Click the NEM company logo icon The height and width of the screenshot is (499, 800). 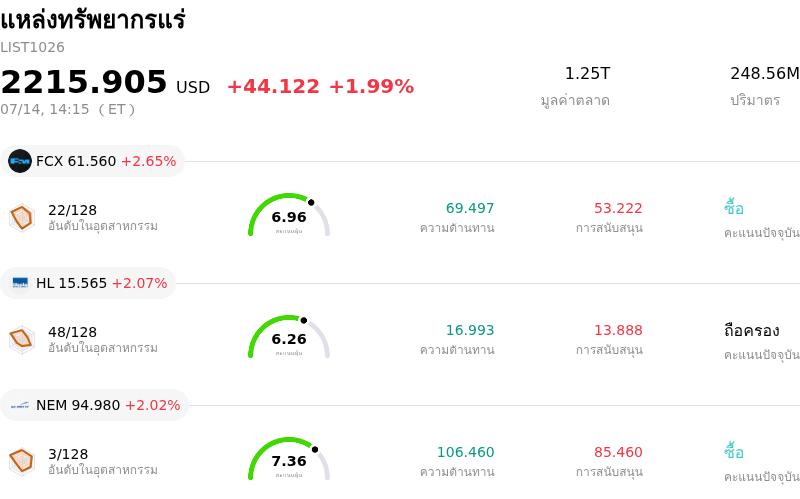(x=20, y=405)
